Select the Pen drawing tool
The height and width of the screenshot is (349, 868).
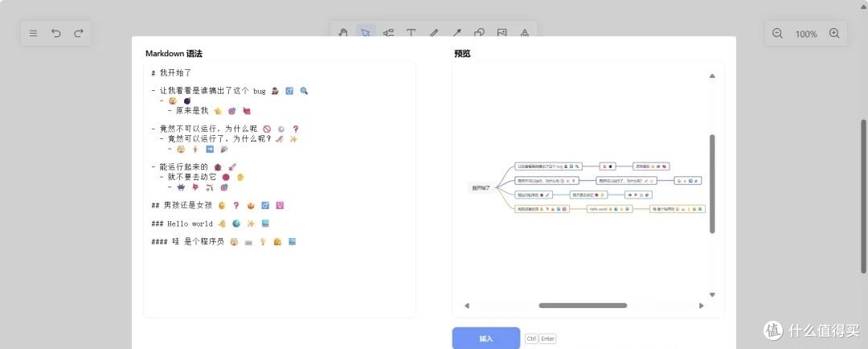[x=434, y=33]
